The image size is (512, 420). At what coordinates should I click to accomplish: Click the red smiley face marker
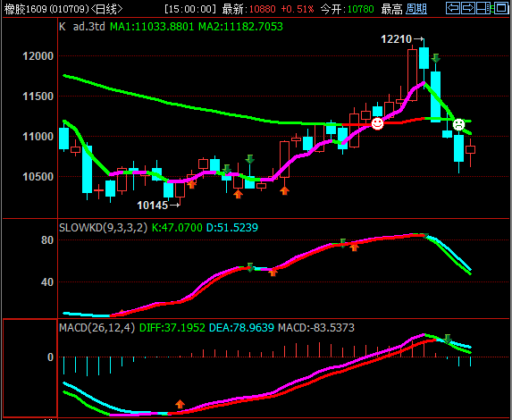click(377, 124)
